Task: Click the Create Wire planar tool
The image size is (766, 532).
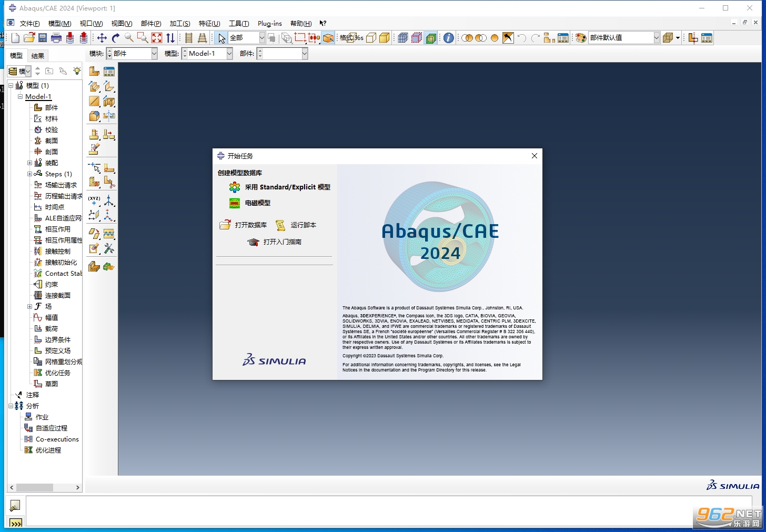Action: point(94,101)
